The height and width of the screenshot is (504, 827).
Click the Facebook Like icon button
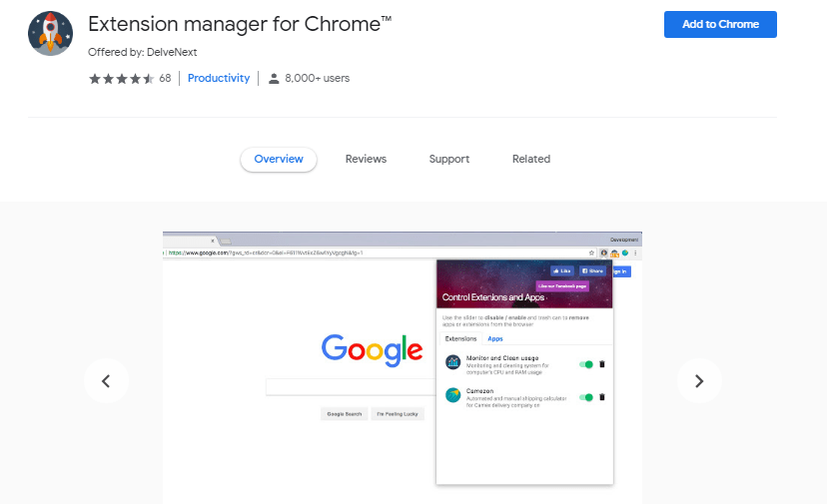click(561, 270)
